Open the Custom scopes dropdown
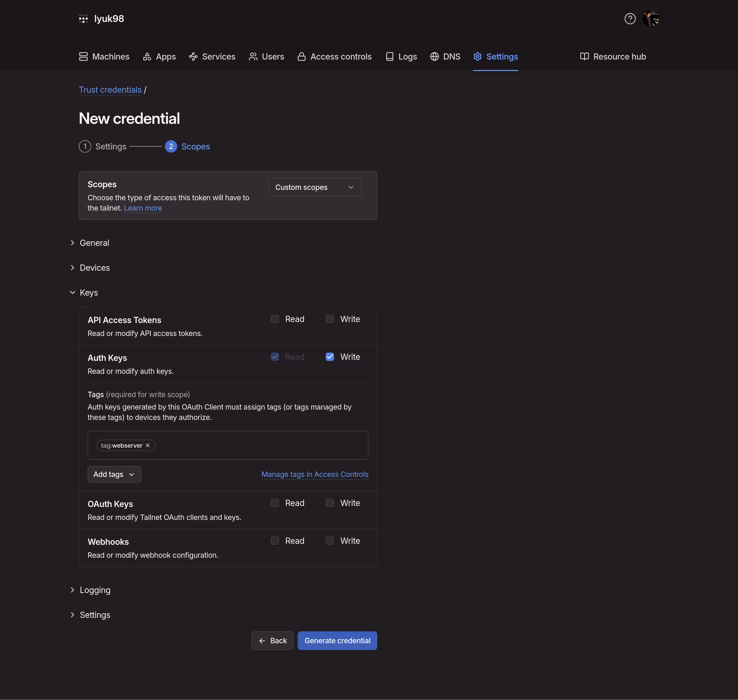 (315, 187)
